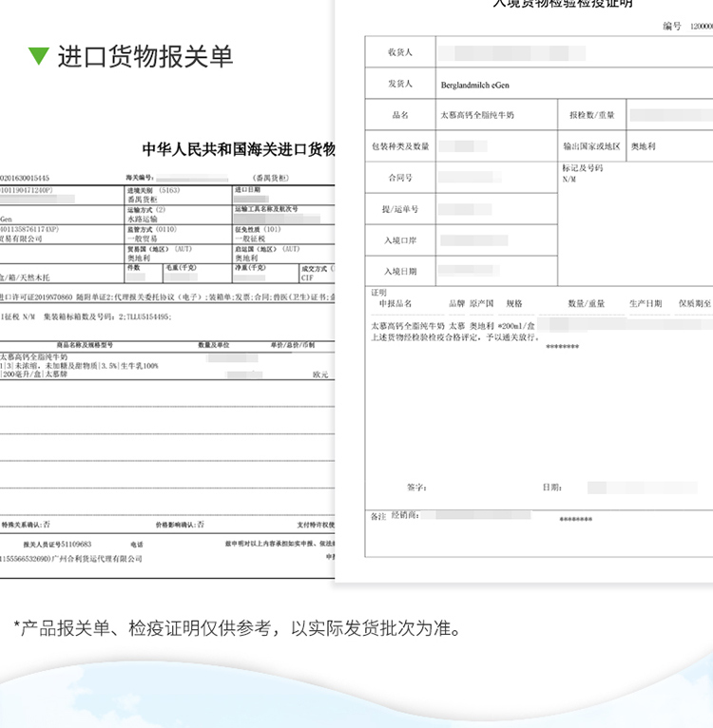
Task: Click the 一般征税 value
Action: 250,239
